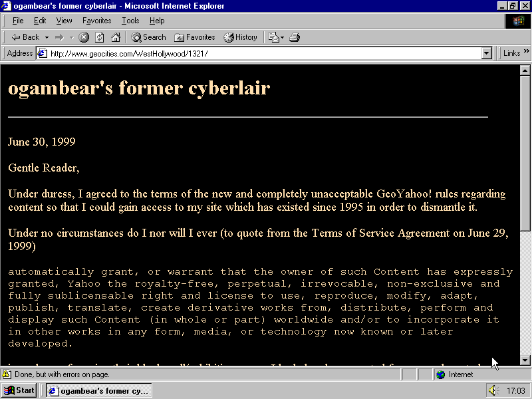The height and width of the screenshot is (399, 532).
Task: Click the Mail toolbar icon
Action: [x=276, y=37]
